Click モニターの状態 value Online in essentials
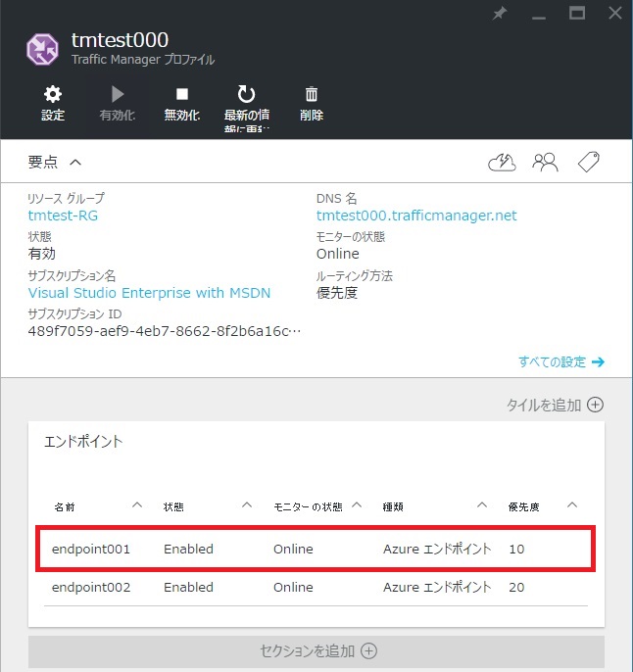This screenshot has width=633, height=672. (338, 254)
